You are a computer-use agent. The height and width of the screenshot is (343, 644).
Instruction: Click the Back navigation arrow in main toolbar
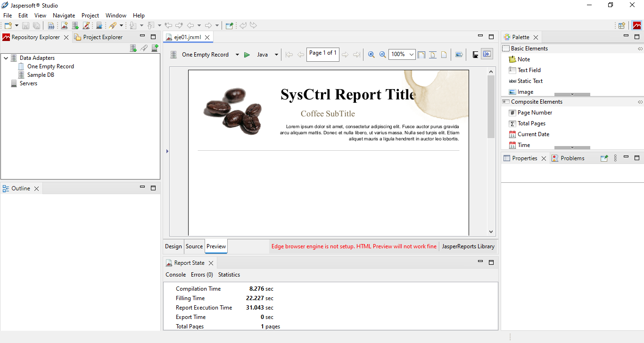pyautogui.click(x=190, y=25)
